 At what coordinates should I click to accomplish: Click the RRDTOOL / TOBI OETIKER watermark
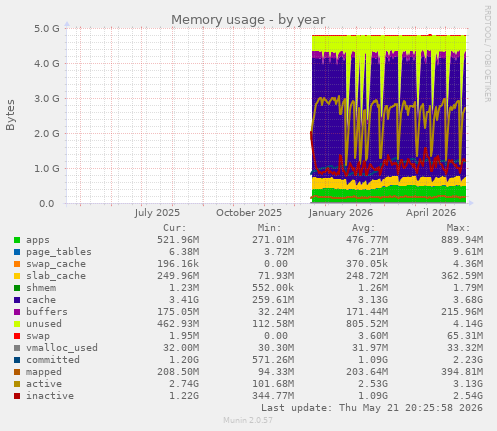click(x=487, y=54)
